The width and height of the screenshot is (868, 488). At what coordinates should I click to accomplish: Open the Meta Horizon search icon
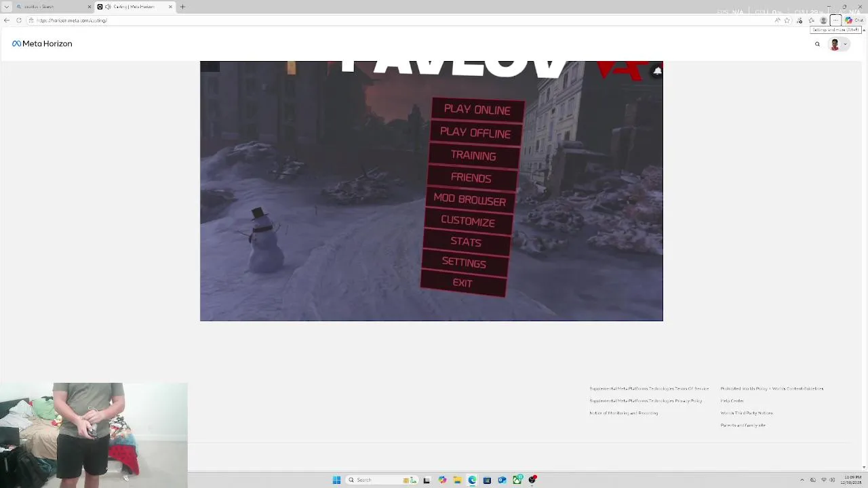point(817,44)
